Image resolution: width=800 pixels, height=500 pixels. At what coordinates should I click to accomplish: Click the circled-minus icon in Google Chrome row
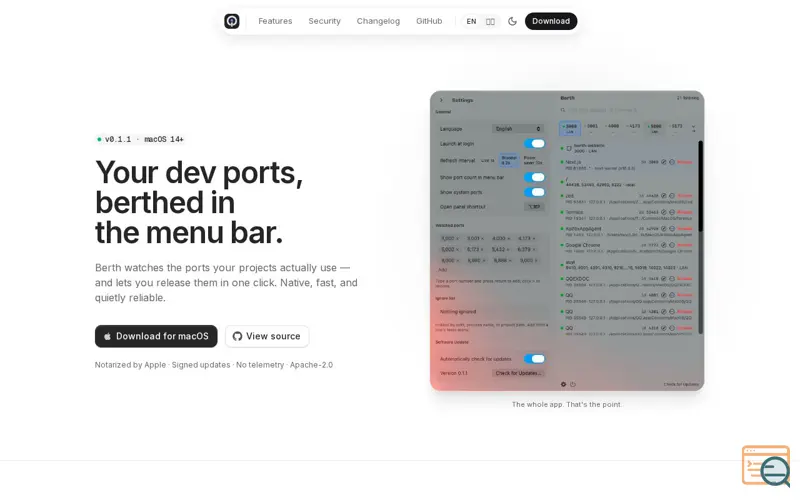coord(671,245)
